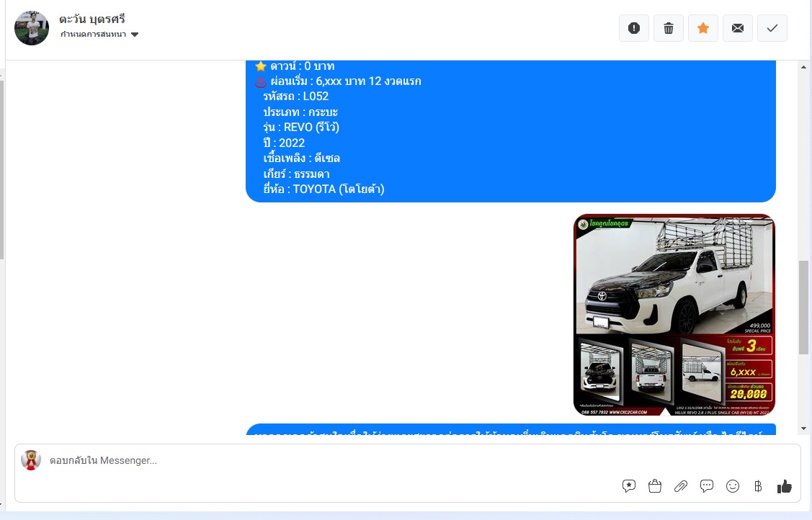Mark conversation as spam with exclamation icon
Viewport: 812px width, 520px height.
634,28
